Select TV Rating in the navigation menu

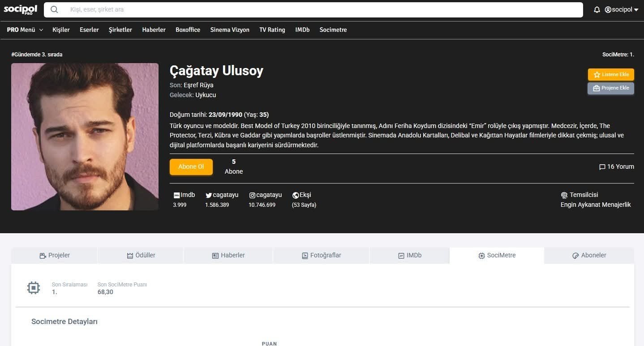click(272, 30)
